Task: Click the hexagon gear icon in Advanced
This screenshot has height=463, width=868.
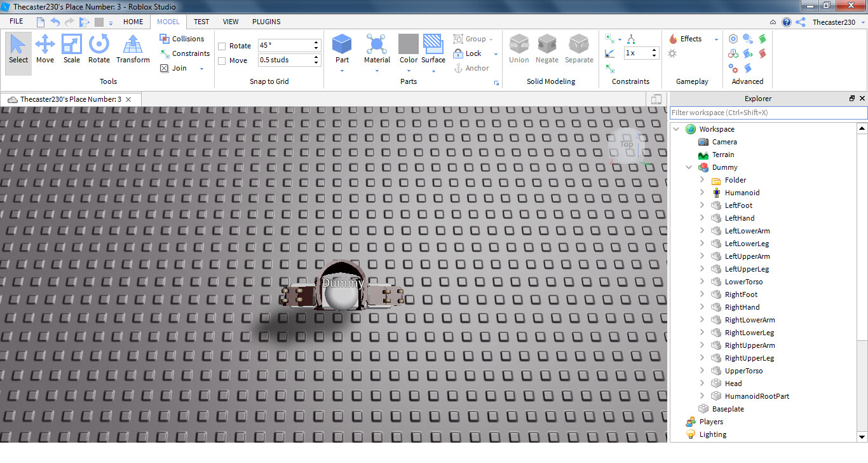Action: point(733,39)
